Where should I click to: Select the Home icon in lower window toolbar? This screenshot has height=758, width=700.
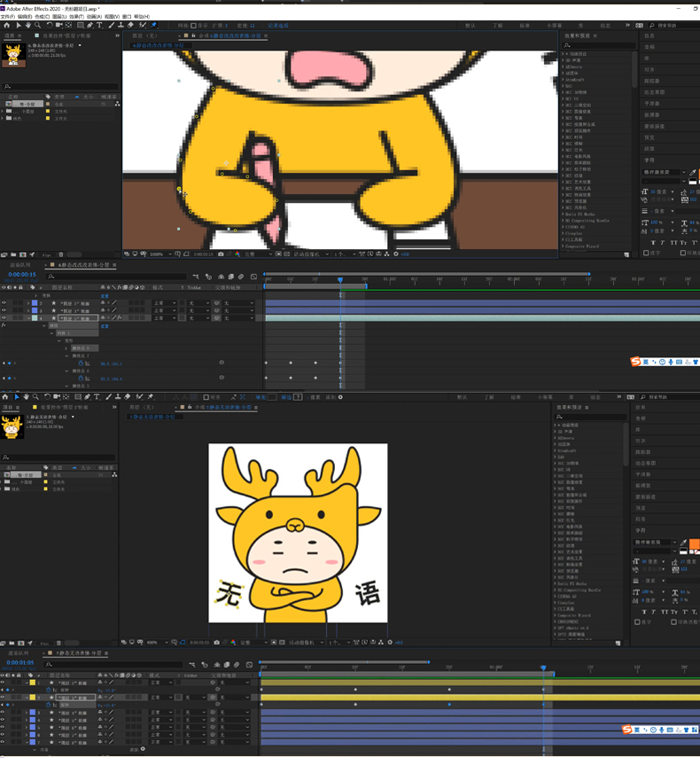pyautogui.click(x=5, y=397)
